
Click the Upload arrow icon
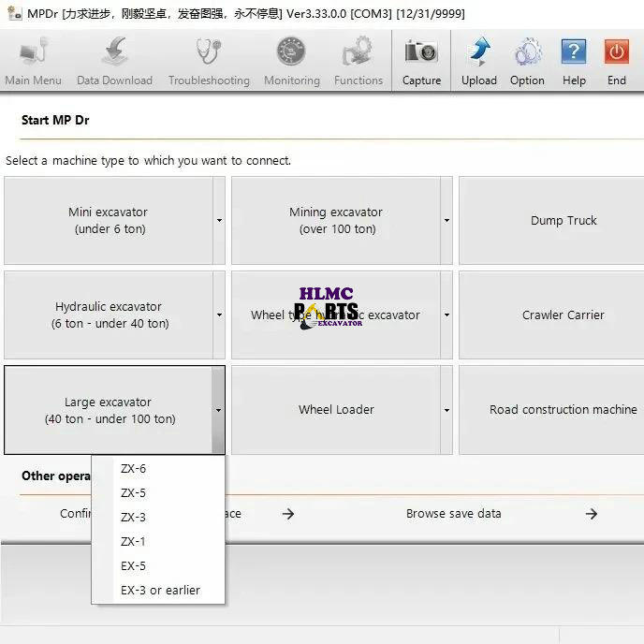click(478, 51)
